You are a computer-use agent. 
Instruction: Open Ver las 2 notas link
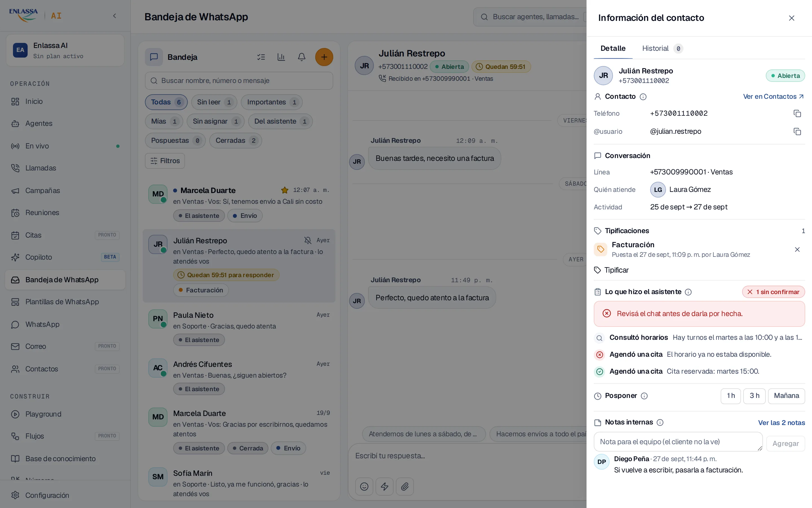tap(782, 423)
